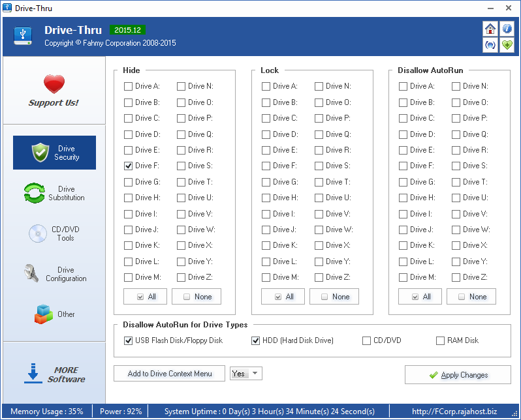
Task: Enable CD/DVD autorun disallow option
Action: [366, 340]
